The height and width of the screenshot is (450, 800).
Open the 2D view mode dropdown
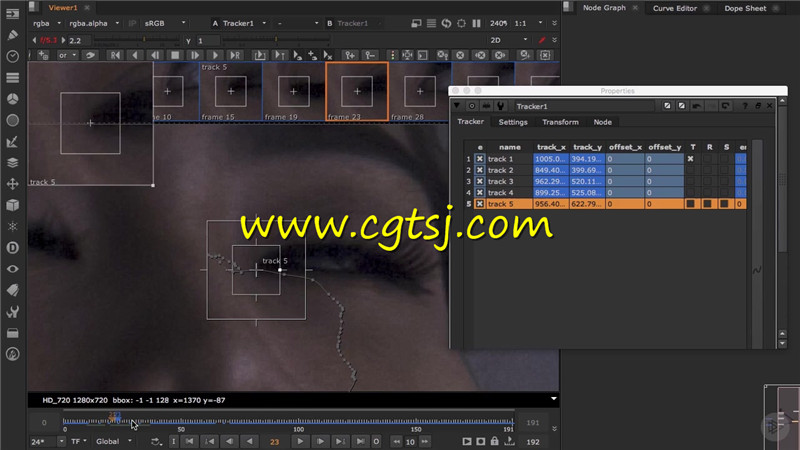tap(509, 40)
